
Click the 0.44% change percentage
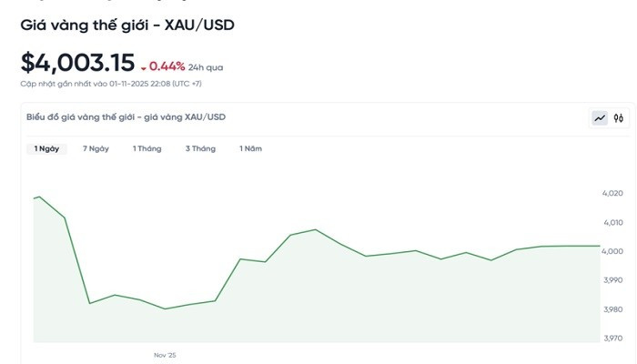[167, 66]
